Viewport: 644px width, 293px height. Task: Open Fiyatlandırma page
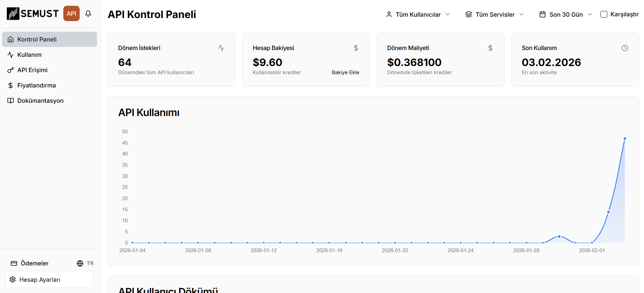click(x=49, y=85)
